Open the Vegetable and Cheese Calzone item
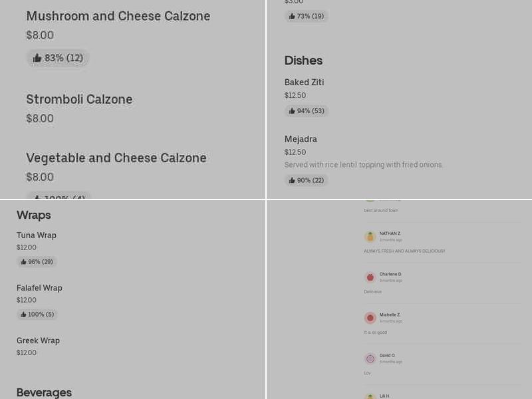The height and width of the screenshot is (399, 532). pyautogui.click(x=116, y=158)
